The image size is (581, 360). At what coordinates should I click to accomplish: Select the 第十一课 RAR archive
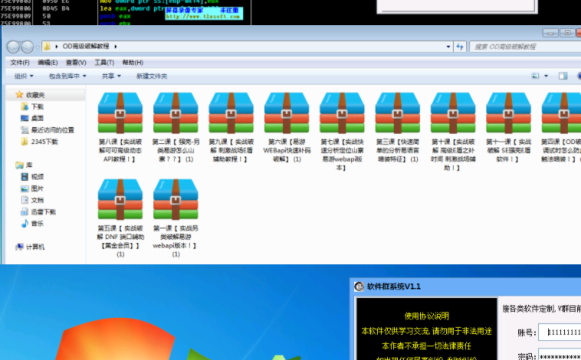coord(508,127)
